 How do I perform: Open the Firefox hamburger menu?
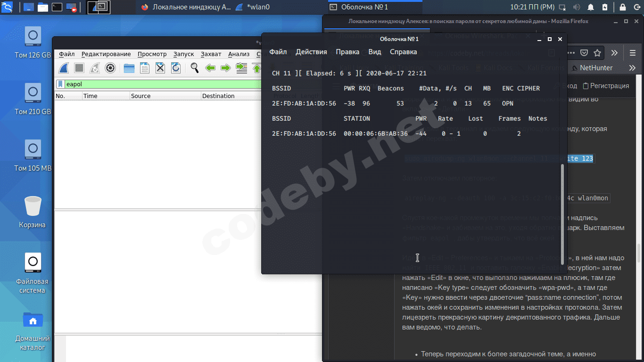point(632,53)
